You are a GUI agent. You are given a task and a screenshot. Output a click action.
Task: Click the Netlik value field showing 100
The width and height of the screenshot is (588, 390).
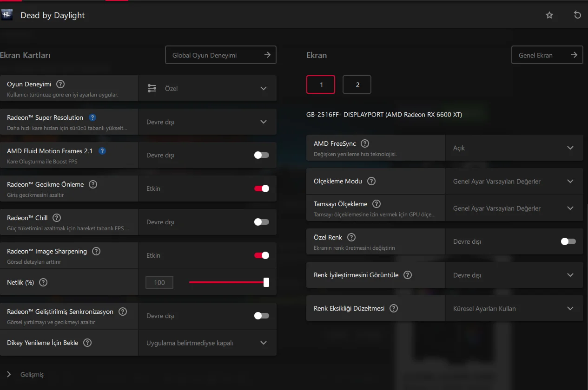(159, 282)
